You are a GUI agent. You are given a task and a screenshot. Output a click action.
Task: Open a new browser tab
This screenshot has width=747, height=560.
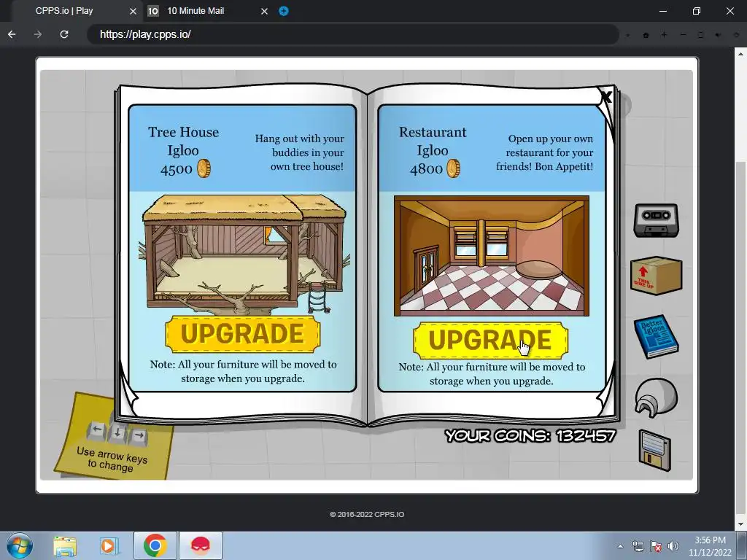[x=284, y=11]
